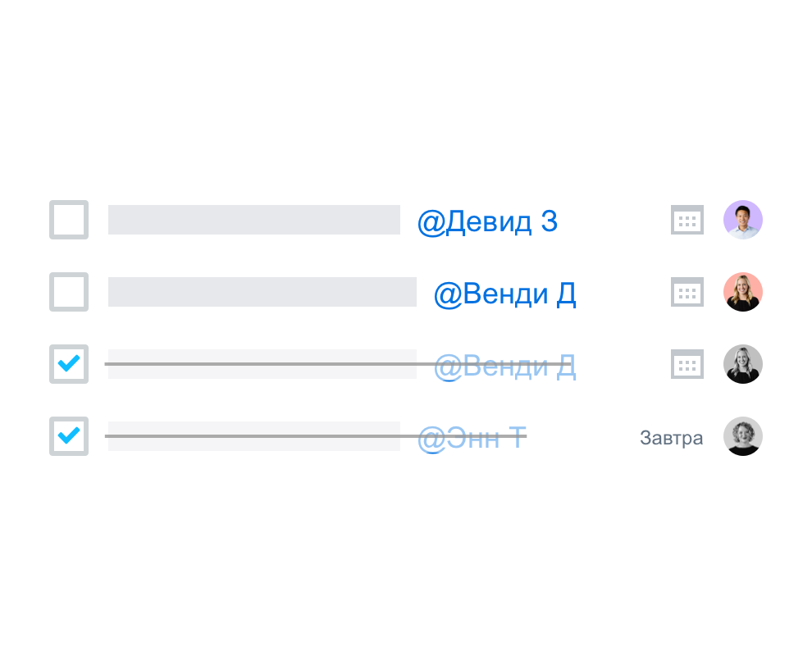Uncheck the completed @Энн Т task checkbox

click(x=69, y=436)
